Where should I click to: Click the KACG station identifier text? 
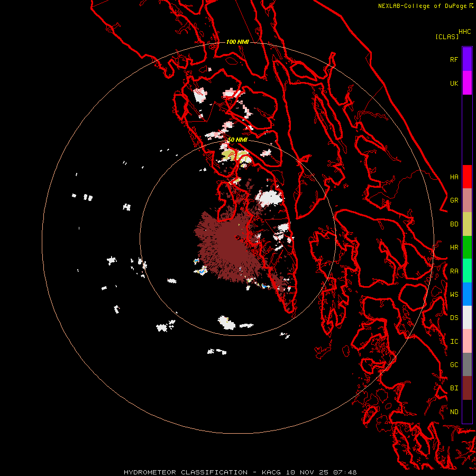[x=272, y=472]
